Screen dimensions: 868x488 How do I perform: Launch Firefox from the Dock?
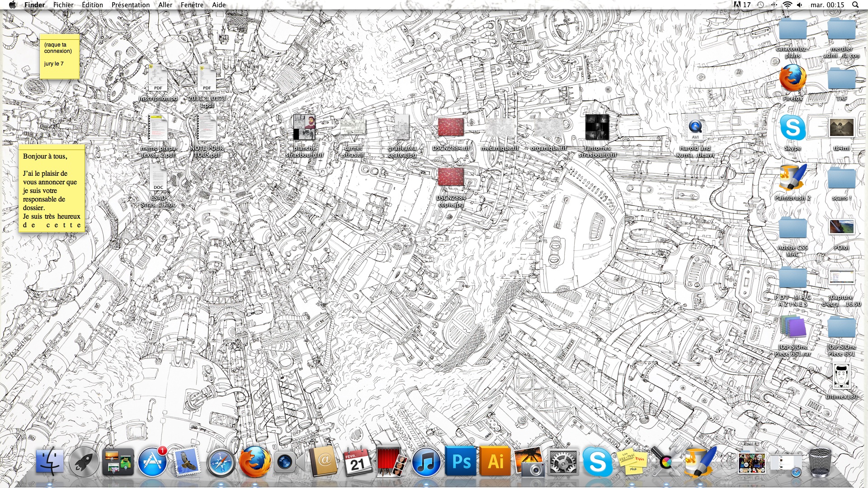coord(255,462)
